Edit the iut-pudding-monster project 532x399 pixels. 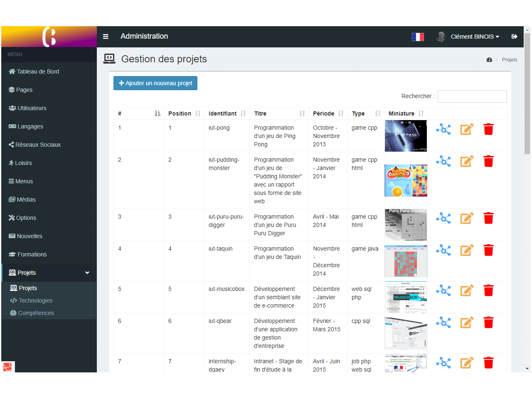pos(467,161)
